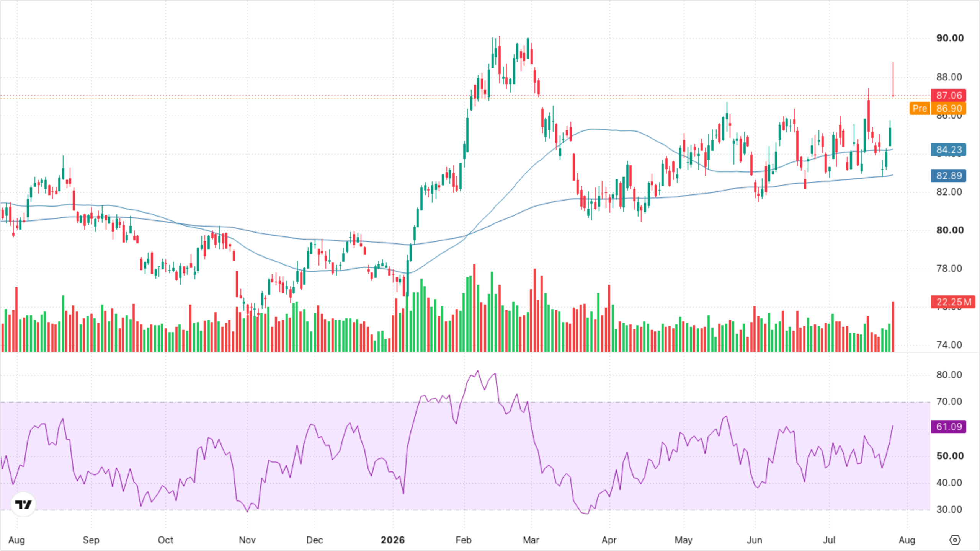Click the 30.00 RSI oversold level label
The image size is (980, 551).
[949, 509]
